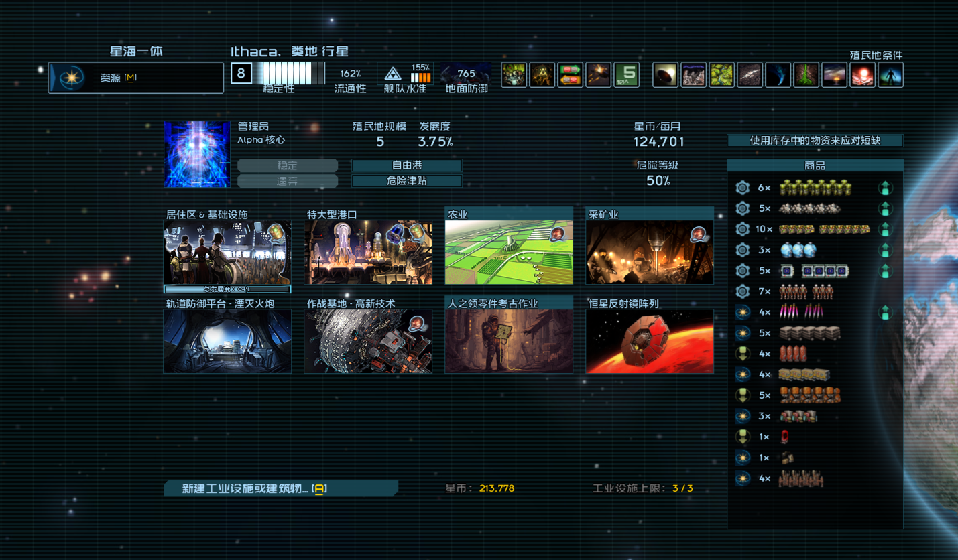Click the gear icon on the 6× commodity row
This screenshot has height=560, width=958.
[742, 188]
